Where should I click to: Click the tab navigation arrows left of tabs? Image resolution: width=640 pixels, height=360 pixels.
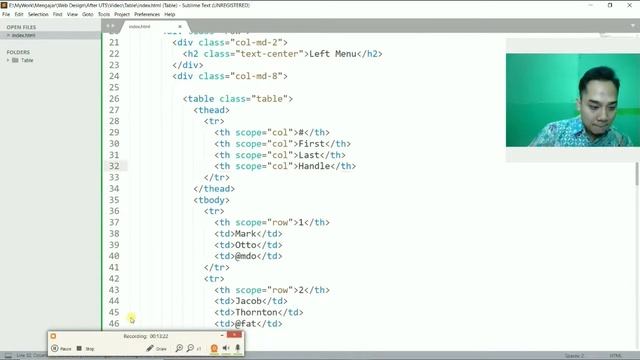110,26
